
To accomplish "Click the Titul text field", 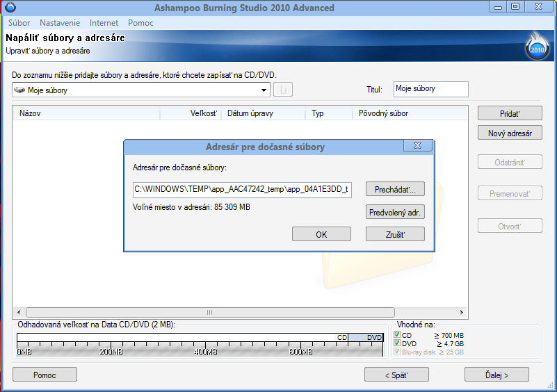I will pyautogui.click(x=431, y=89).
